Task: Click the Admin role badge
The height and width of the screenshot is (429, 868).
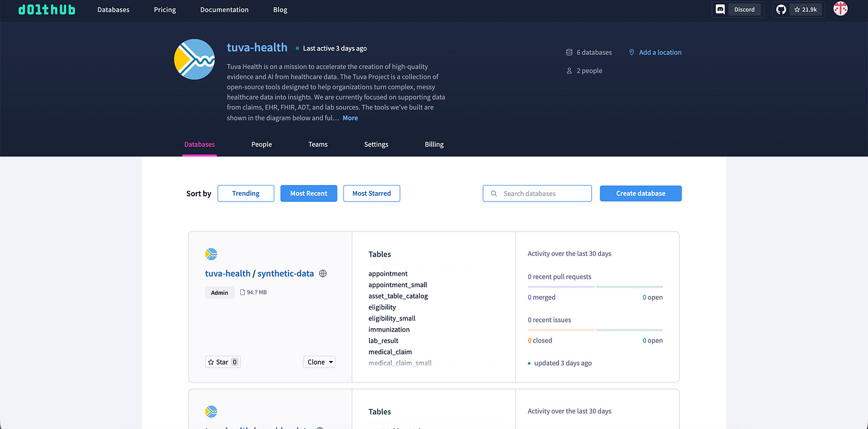Action: click(219, 293)
